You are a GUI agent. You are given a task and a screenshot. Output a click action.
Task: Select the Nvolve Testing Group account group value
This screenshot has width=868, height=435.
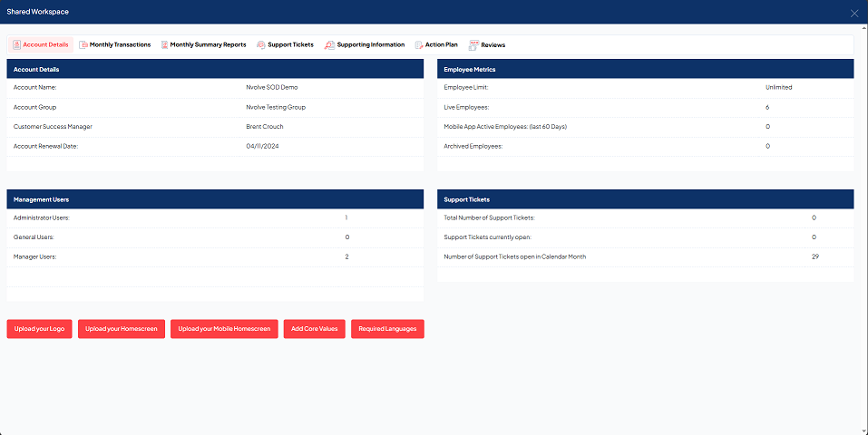pyautogui.click(x=276, y=107)
